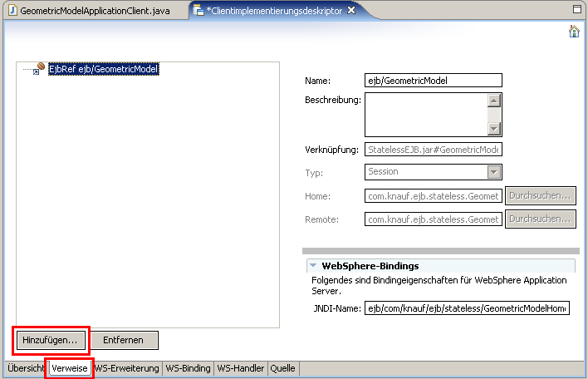Select EjbRef ejb/GeometricModel tree entry
Screen dimensions: 588x379
[x=104, y=69]
